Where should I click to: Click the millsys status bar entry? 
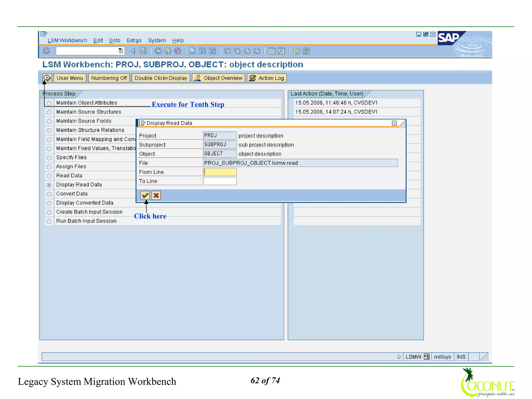tap(443, 357)
